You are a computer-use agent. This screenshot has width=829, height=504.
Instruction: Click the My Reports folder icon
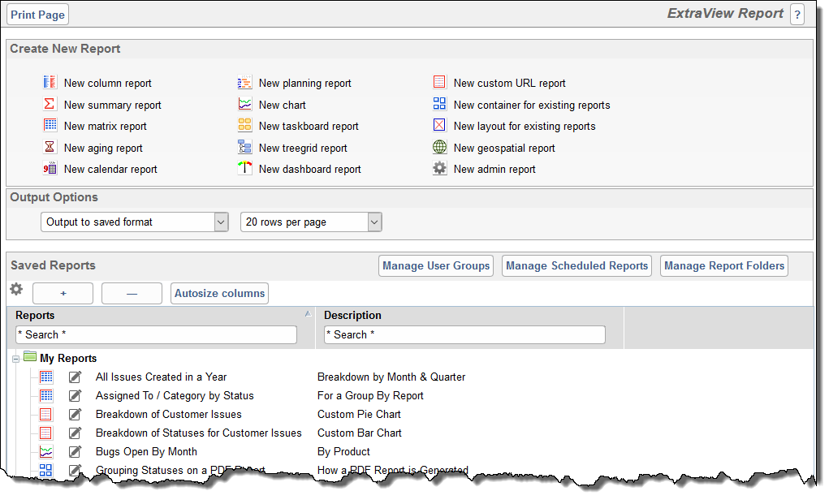pos(30,356)
